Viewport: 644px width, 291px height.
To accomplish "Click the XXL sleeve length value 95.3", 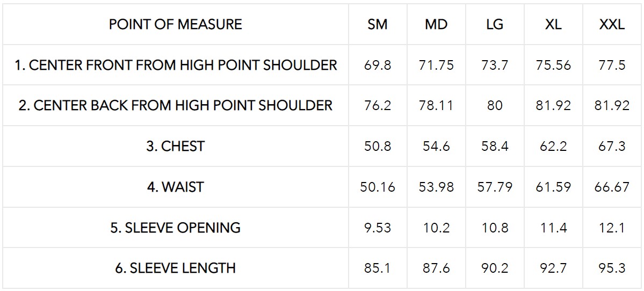I will point(611,268).
